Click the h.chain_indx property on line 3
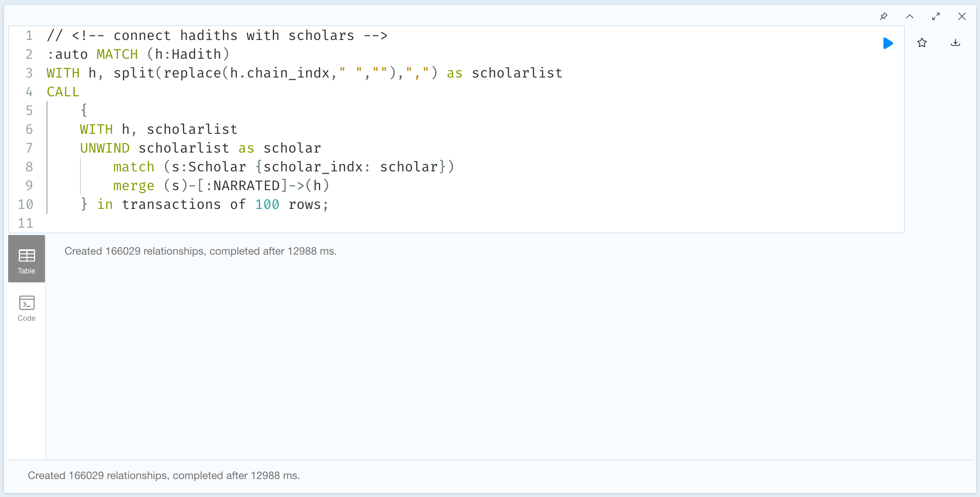The height and width of the screenshot is (497, 980). tap(280, 73)
